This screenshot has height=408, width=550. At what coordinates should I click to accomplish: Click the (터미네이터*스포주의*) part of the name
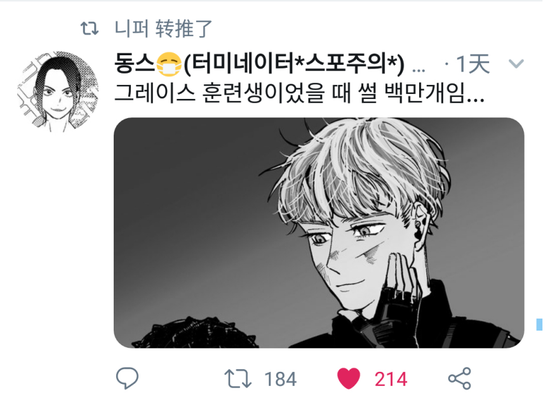pyautogui.click(x=293, y=64)
